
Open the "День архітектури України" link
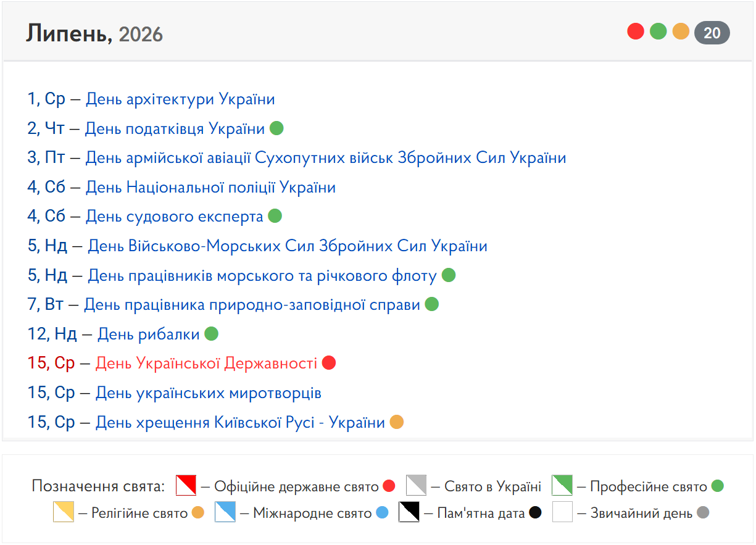(180, 99)
